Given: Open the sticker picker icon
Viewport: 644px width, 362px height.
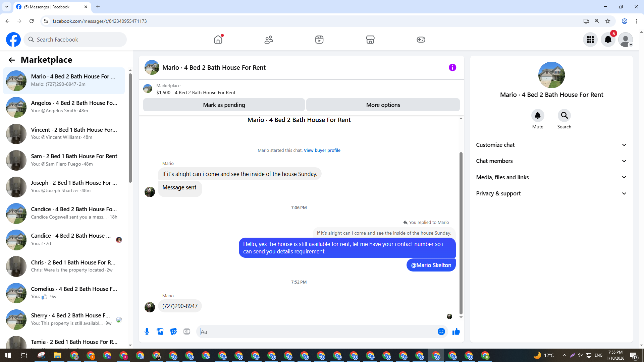Looking at the screenshot, I should click(173, 331).
